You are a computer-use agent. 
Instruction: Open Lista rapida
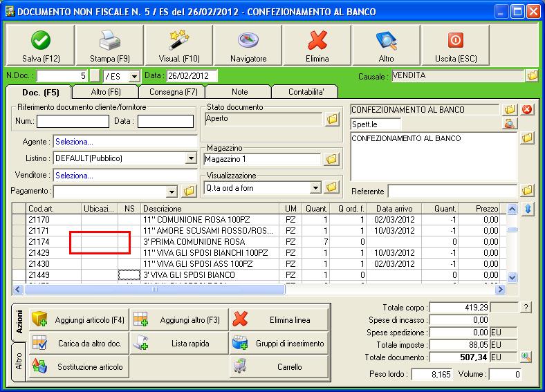179,344
